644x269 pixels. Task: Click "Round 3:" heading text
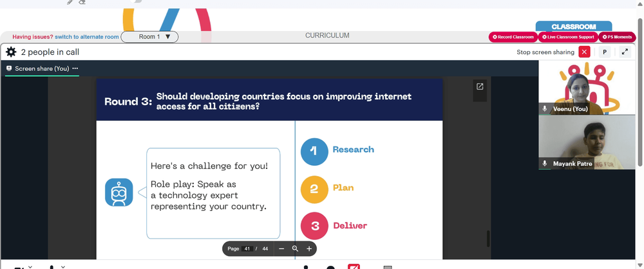[128, 101]
